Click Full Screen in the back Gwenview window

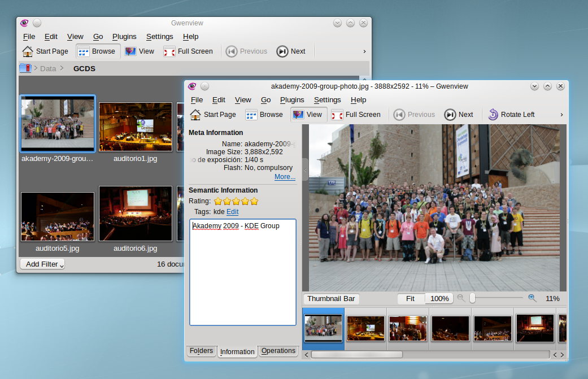click(188, 51)
